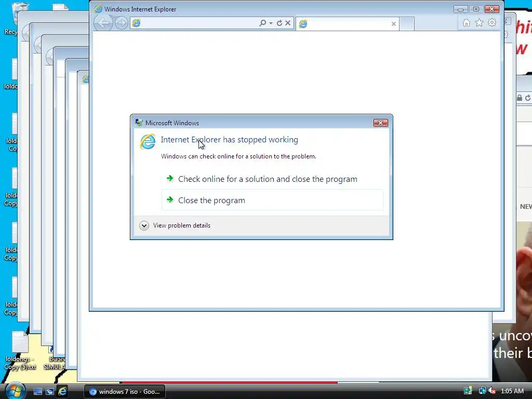The height and width of the screenshot is (399, 532).
Task: Minimize the Windows Internet Explorer window
Action: pos(460,9)
